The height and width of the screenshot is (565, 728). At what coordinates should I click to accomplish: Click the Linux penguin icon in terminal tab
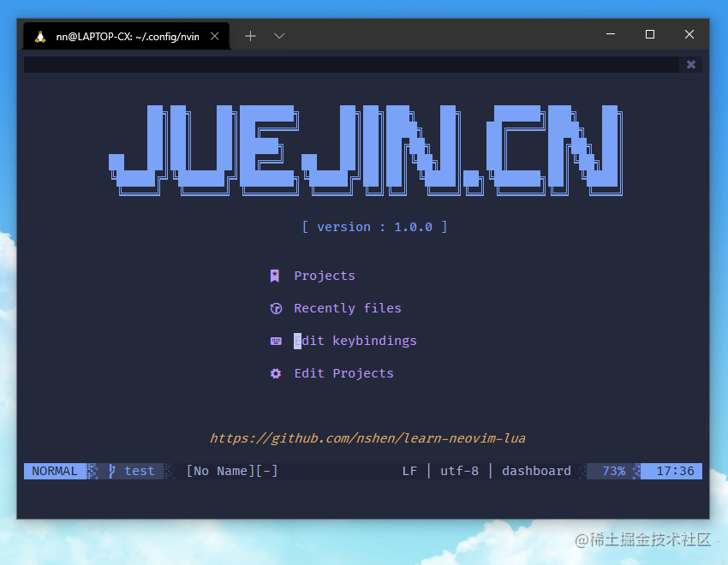tap(40, 37)
